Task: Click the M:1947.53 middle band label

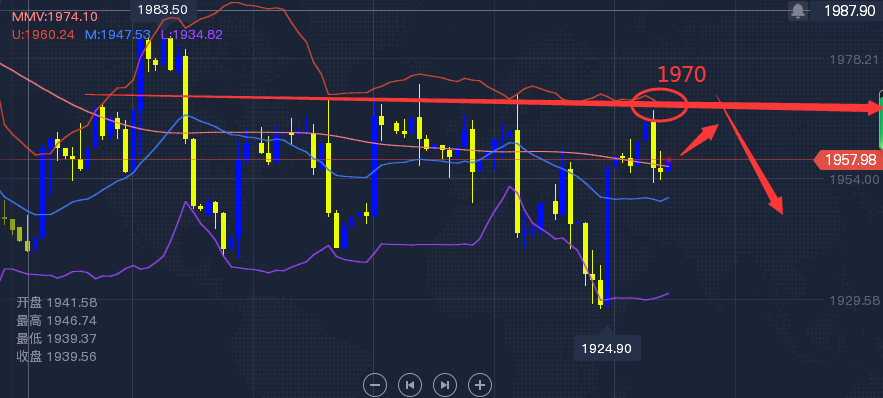Action: pyautogui.click(x=118, y=34)
